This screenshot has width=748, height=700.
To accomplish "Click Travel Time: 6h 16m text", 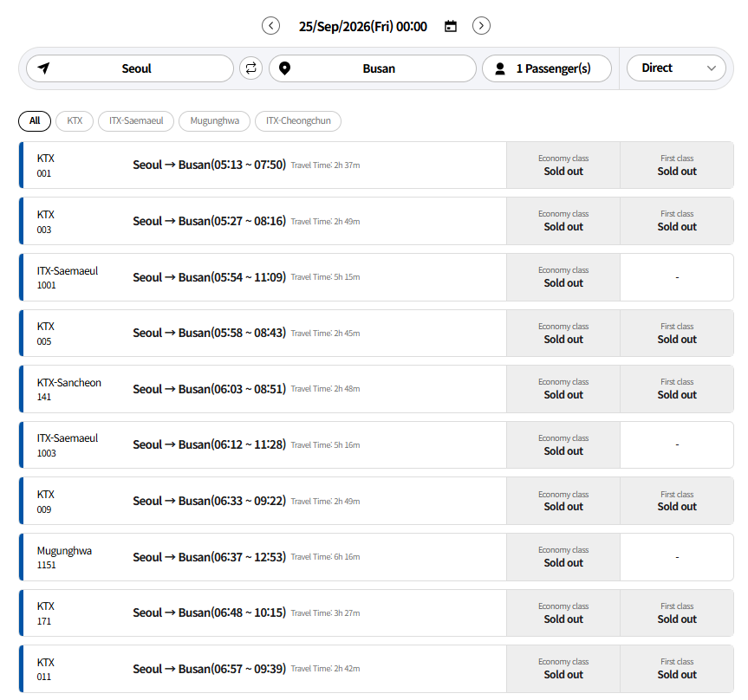I will [x=325, y=557].
